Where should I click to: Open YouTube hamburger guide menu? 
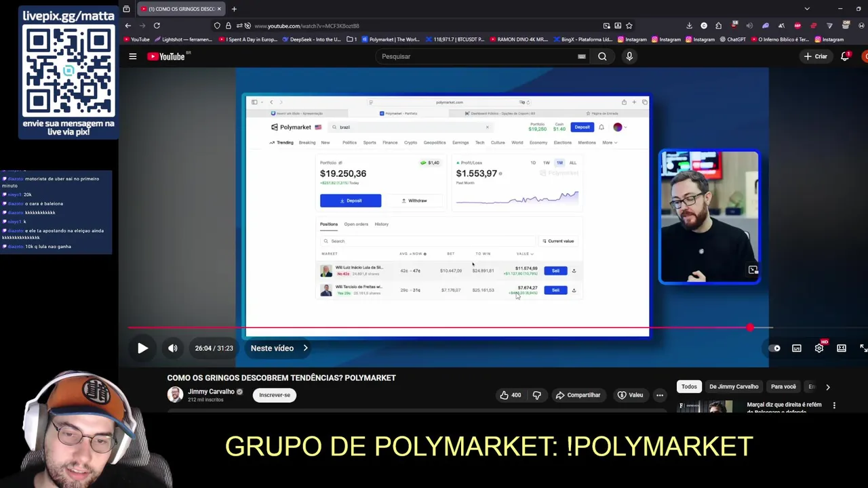point(133,56)
